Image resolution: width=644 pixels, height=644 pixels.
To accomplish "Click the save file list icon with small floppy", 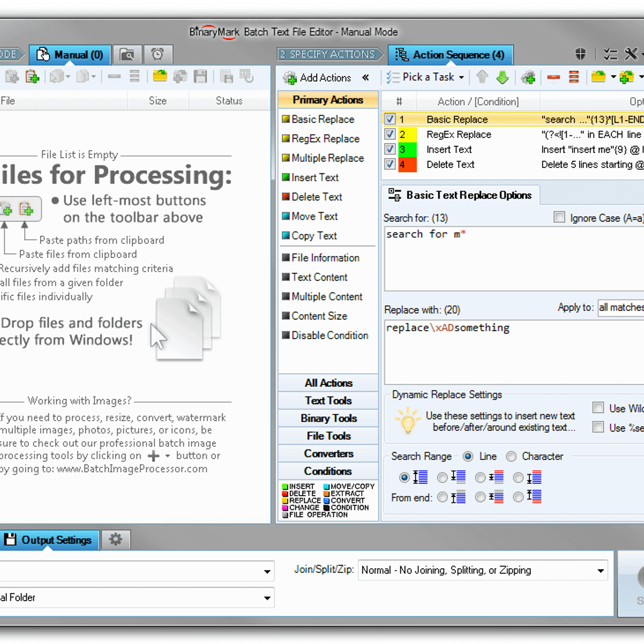I will (226, 77).
